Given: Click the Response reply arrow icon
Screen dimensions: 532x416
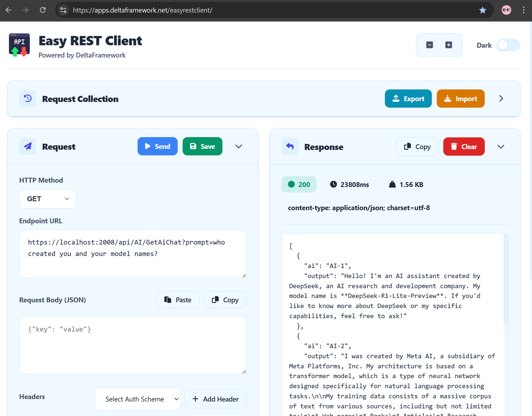Looking at the screenshot, I should [x=290, y=147].
